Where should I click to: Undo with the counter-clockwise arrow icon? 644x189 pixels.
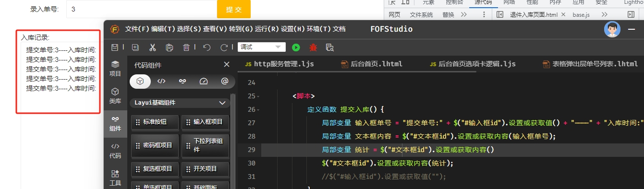(207, 47)
